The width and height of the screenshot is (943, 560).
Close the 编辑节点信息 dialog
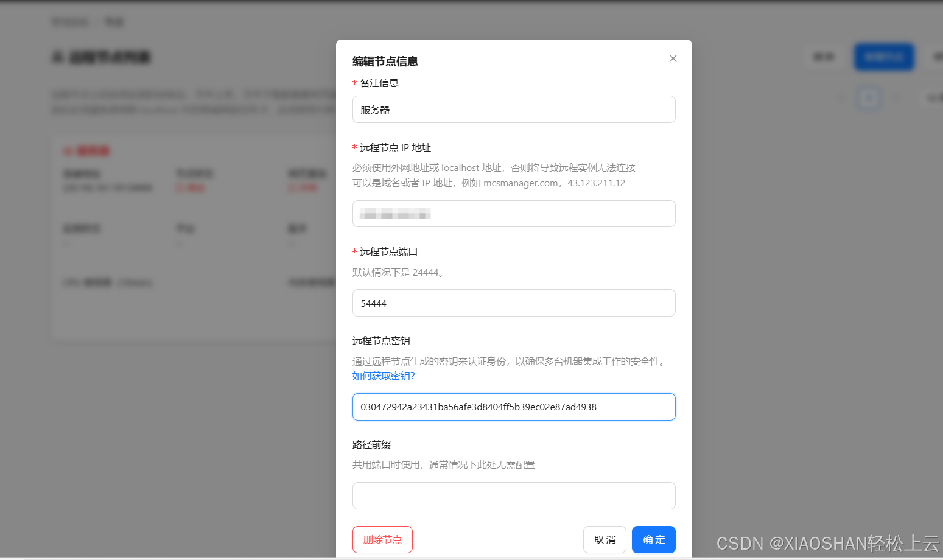673,58
